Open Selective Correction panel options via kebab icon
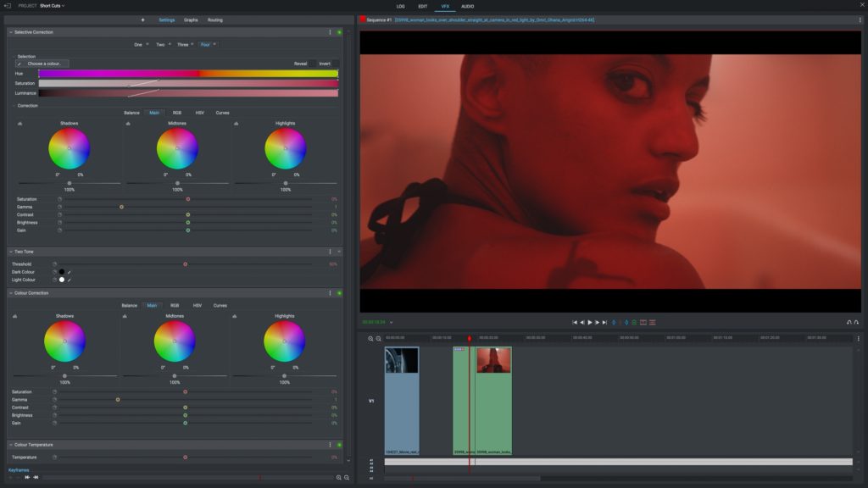 coord(331,32)
